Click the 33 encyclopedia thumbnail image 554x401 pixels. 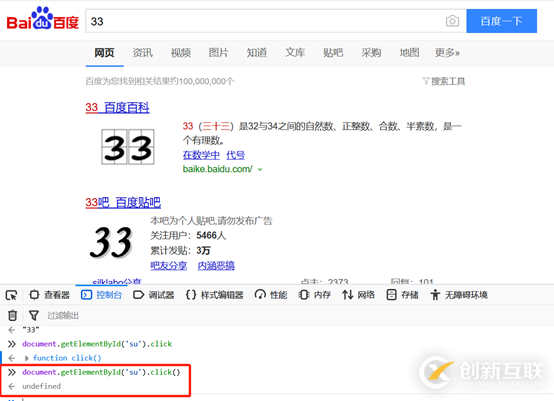click(128, 147)
